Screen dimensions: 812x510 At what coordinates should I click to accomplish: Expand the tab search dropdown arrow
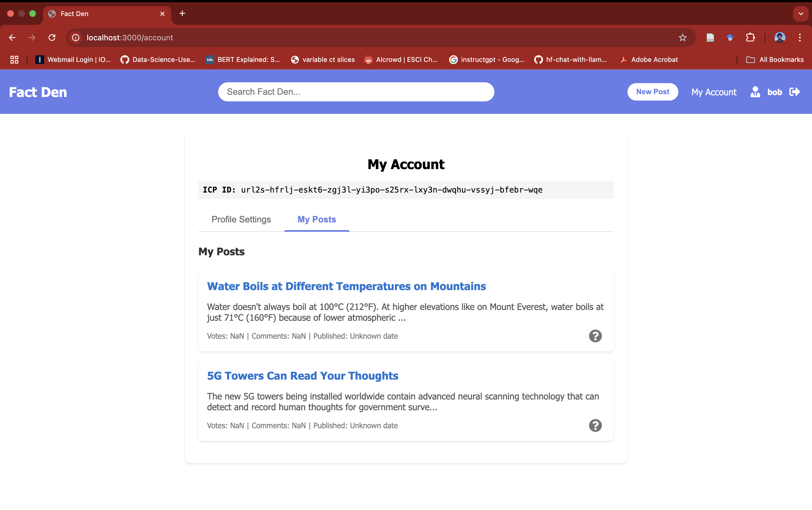[800, 14]
